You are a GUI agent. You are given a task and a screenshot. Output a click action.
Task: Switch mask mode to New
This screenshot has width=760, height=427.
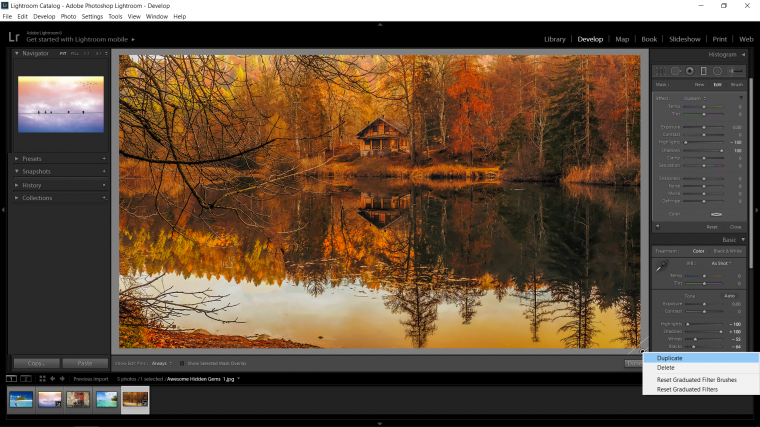699,85
